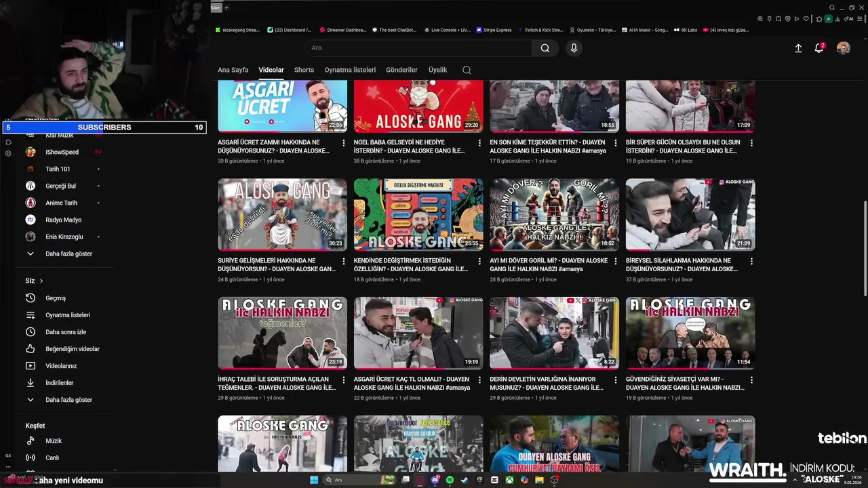
Task: Open options menu for DERİN DEVLETİN video
Action: 616,380
